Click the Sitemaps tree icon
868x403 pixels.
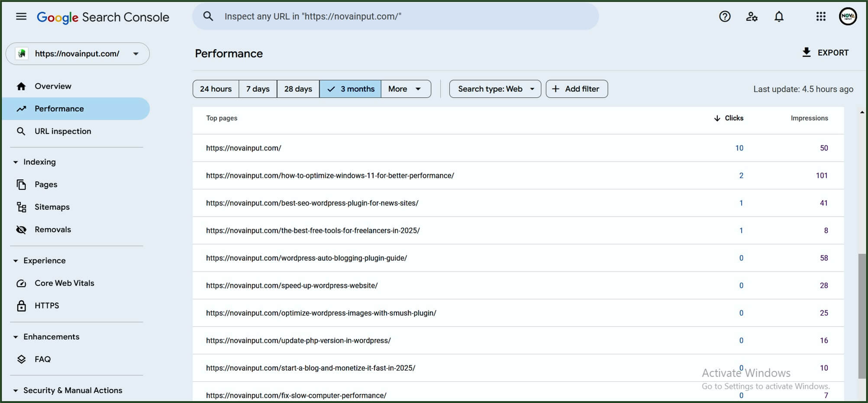click(x=21, y=207)
